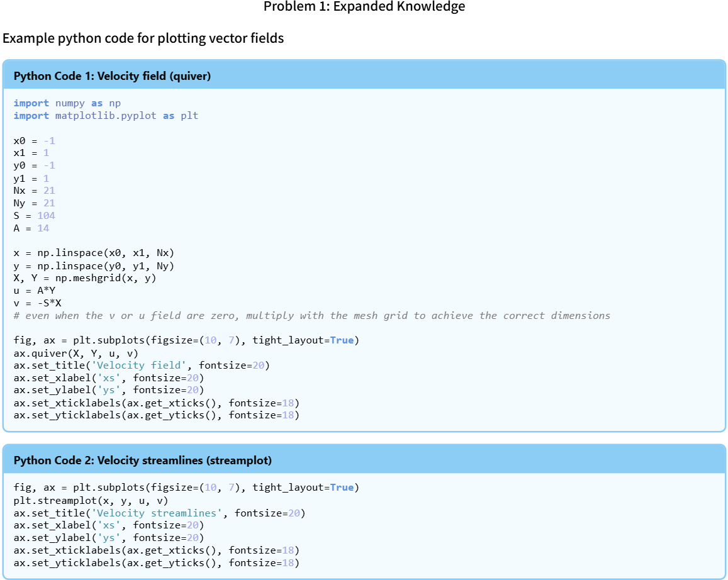Click the 'x = np.linspace(x0, x1, Nx)' line

(x=93, y=253)
